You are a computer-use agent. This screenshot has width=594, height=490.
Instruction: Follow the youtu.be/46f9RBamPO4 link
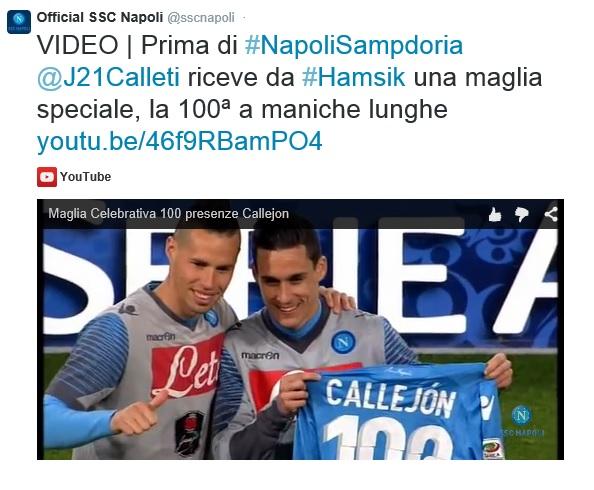point(180,142)
